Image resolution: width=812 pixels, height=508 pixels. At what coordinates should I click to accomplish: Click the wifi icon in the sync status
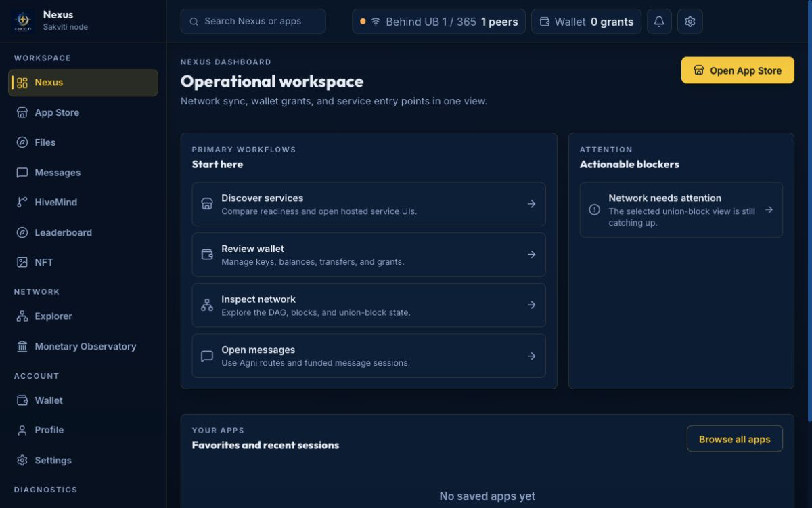(x=376, y=22)
